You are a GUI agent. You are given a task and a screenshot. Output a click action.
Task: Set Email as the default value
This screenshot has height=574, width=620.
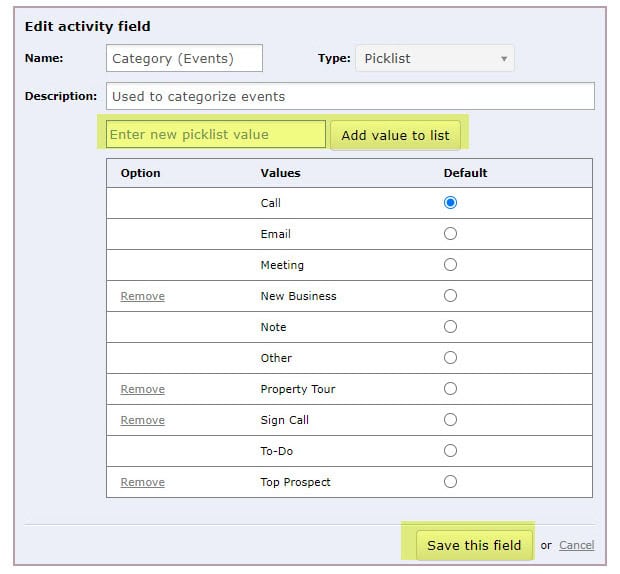450,234
